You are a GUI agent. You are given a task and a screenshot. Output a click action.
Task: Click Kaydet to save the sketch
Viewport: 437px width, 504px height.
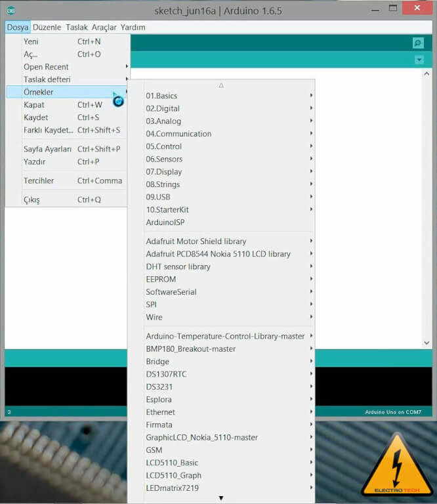[66, 117]
